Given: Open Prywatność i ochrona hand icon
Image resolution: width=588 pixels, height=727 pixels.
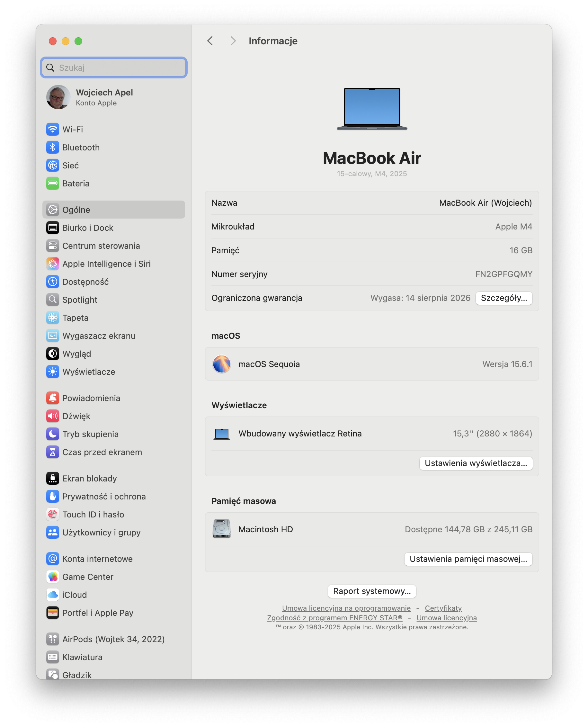Looking at the screenshot, I should pos(52,496).
